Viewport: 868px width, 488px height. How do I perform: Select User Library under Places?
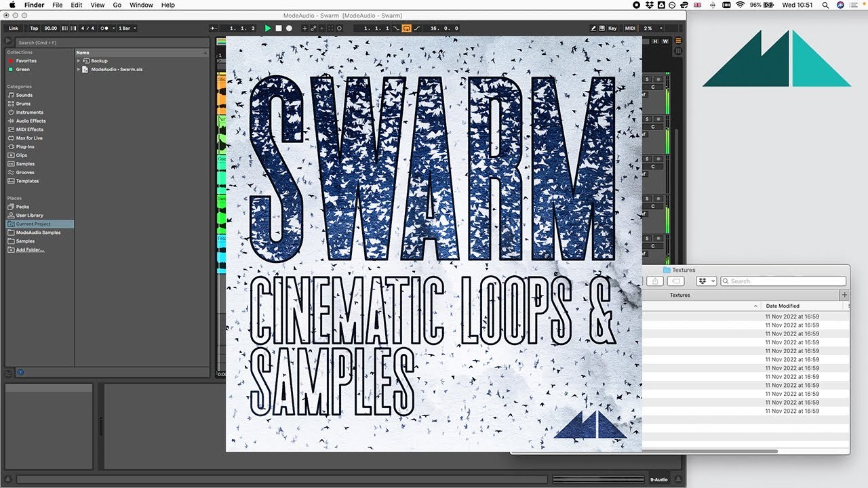pos(29,216)
